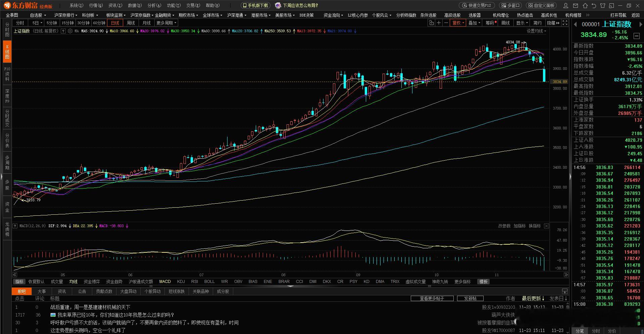644x334 pixels.
Task: Select the KDJ indicator tab
Action: point(181,282)
